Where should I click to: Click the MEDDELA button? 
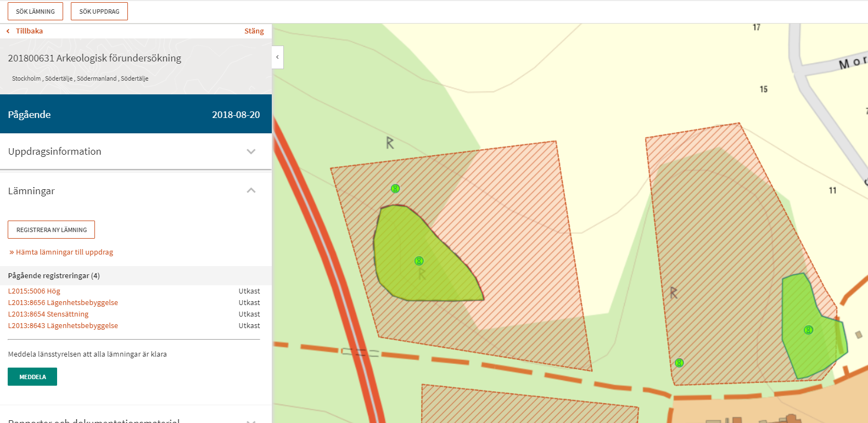[32, 377]
